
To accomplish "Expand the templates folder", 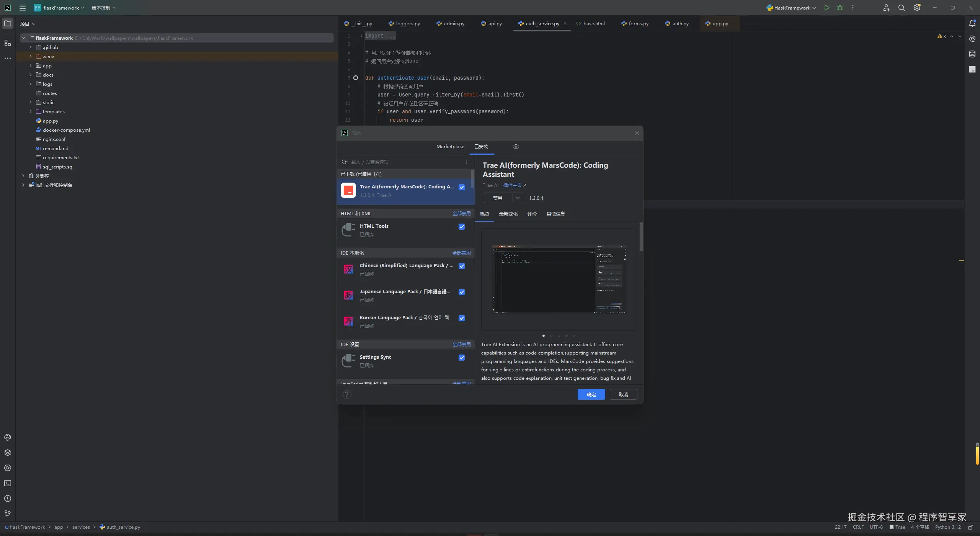I will point(31,111).
